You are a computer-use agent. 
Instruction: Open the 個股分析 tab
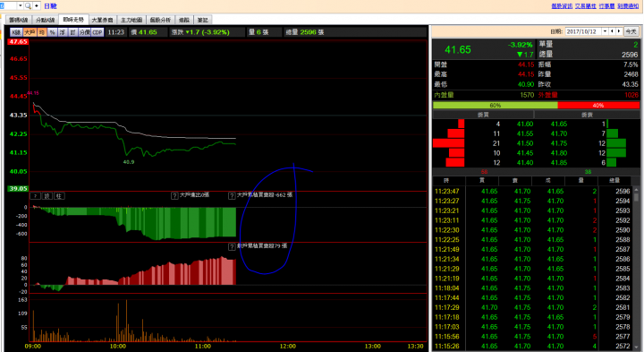point(160,20)
